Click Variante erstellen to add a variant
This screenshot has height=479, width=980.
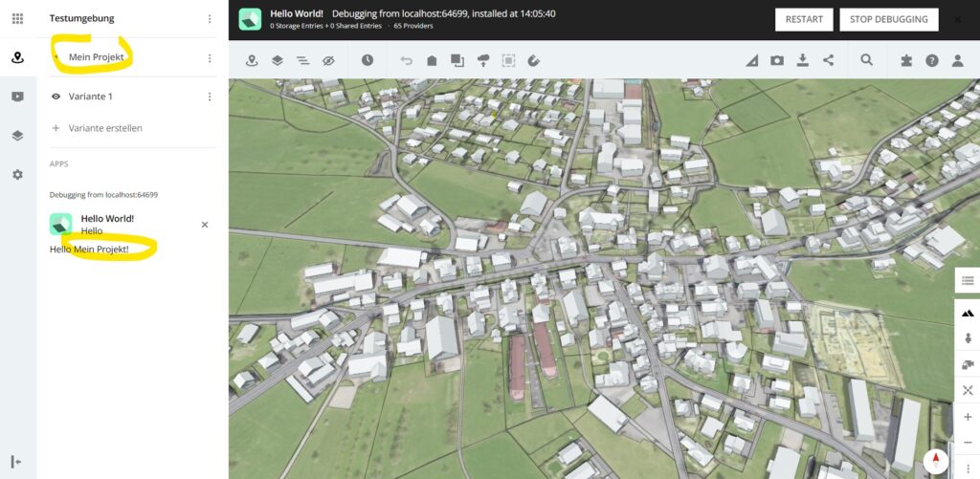103,128
